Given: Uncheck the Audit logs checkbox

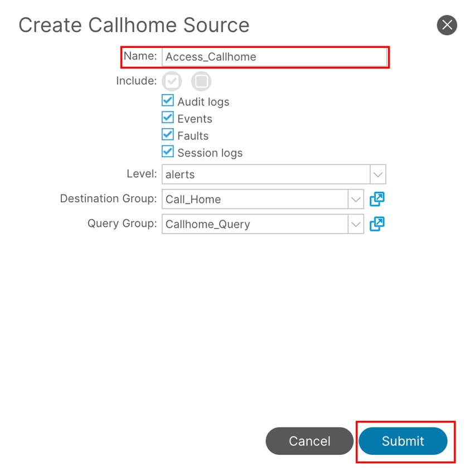Looking at the screenshot, I should (x=168, y=101).
